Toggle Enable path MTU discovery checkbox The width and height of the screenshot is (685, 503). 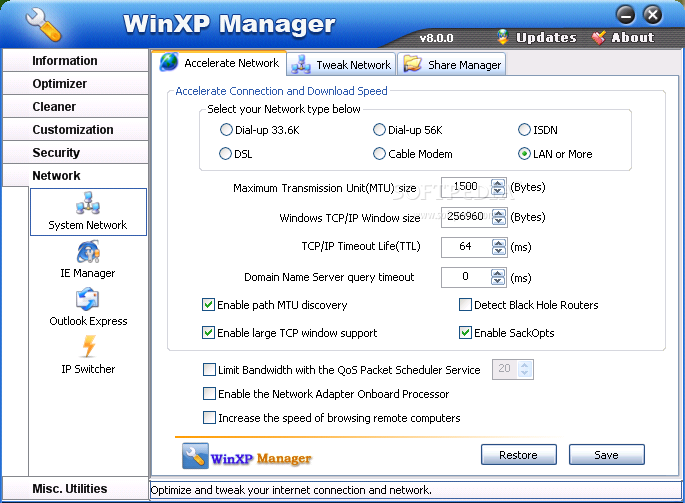pyautogui.click(x=208, y=305)
